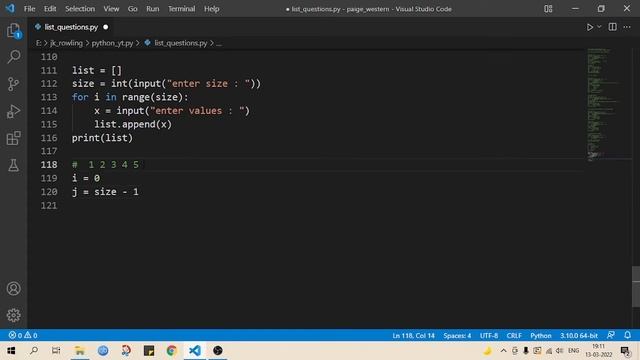Split the editor to the right

coord(612,27)
